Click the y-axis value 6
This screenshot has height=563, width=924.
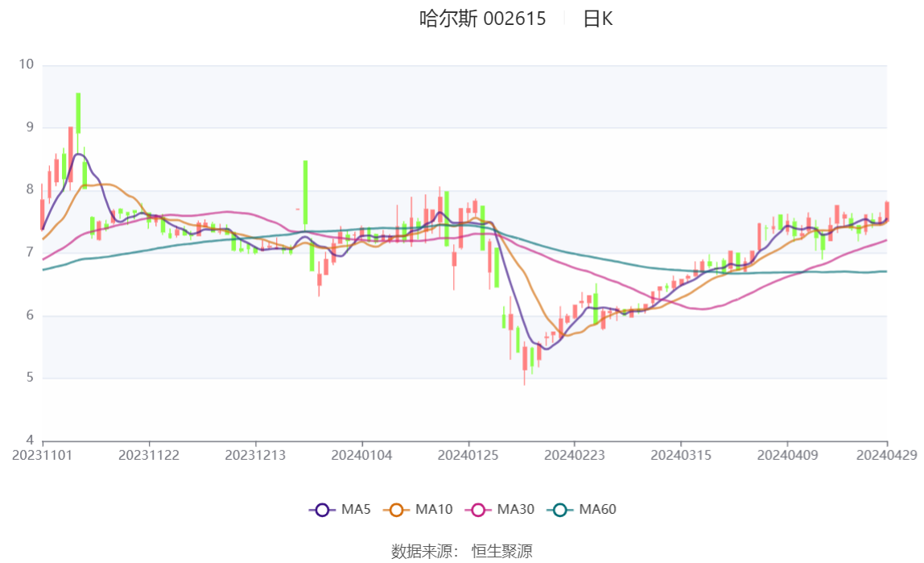click(x=30, y=315)
